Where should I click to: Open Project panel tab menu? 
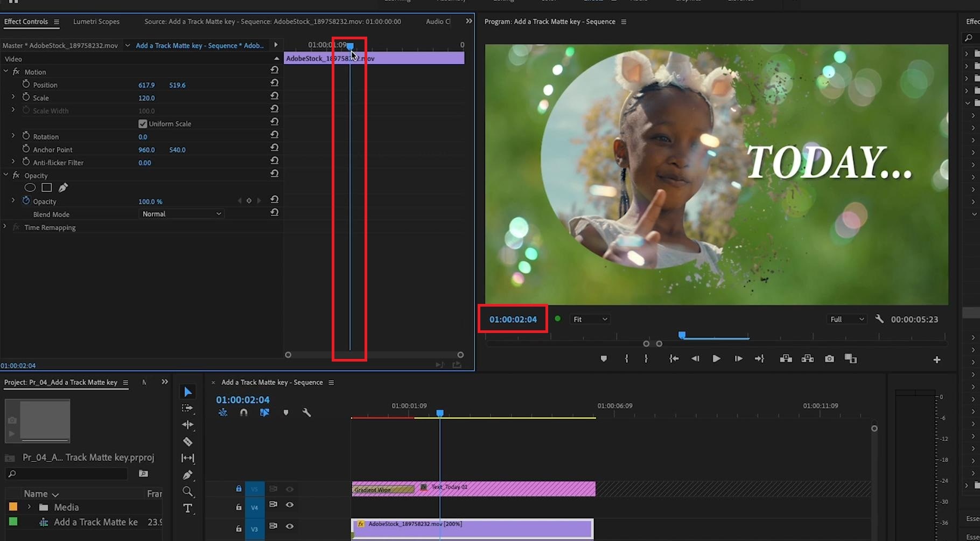[x=125, y=383]
